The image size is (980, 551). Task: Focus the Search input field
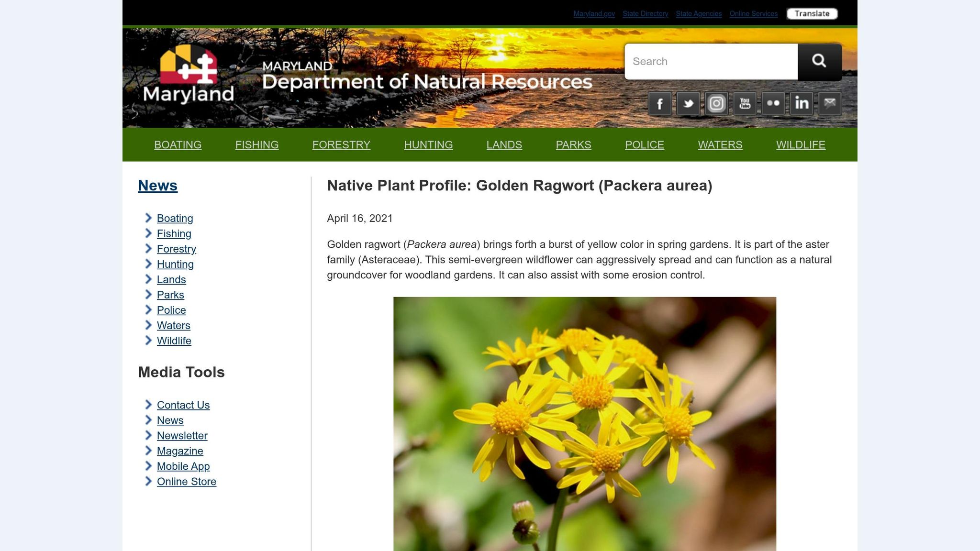[x=711, y=61]
